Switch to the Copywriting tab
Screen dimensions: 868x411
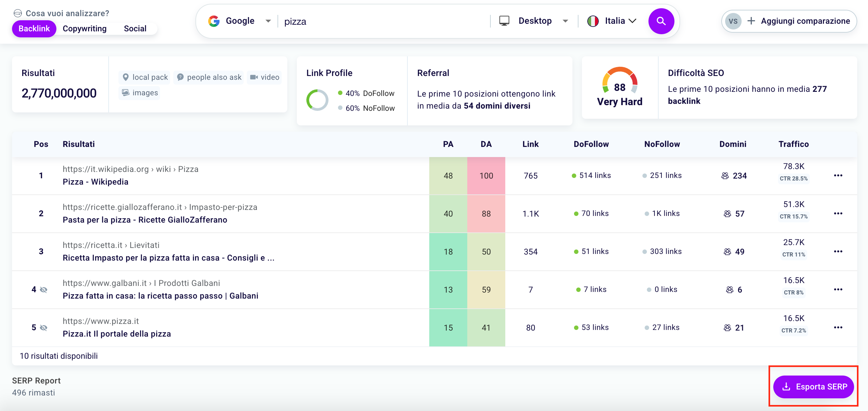[85, 28]
